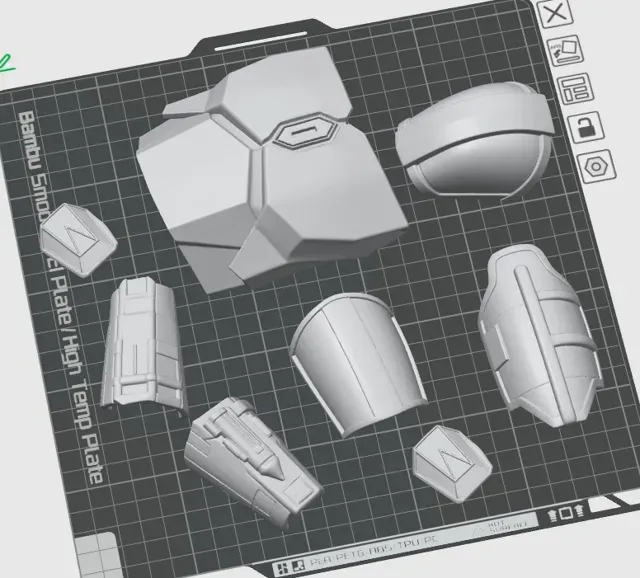Select the paneled vambrace model

pos(143,347)
